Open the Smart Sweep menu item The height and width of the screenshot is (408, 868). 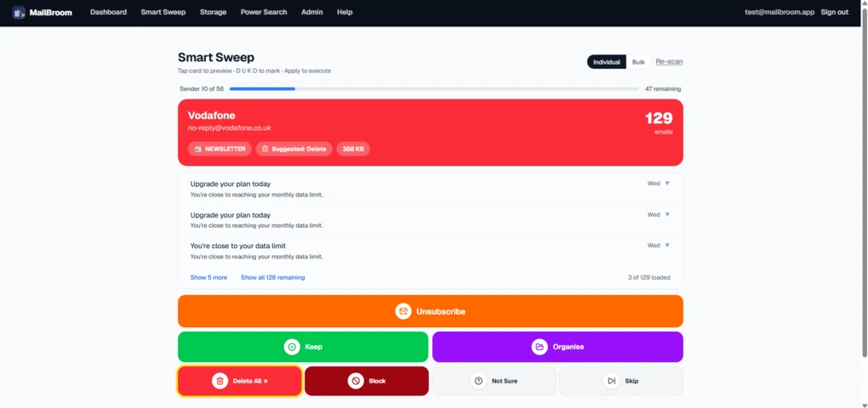163,12
